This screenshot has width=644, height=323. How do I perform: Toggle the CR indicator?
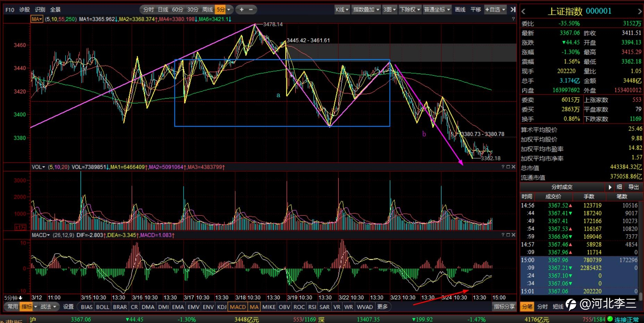134,307
